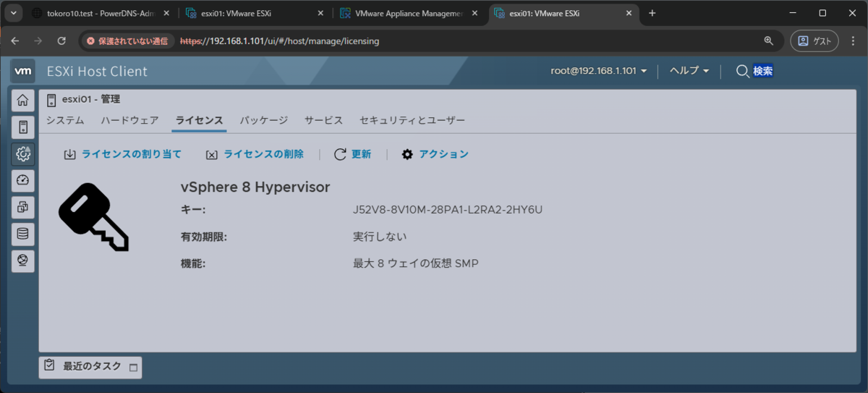868x393 pixels.
Task: Switch to ハードウェア tab
Action: point(129,120)
